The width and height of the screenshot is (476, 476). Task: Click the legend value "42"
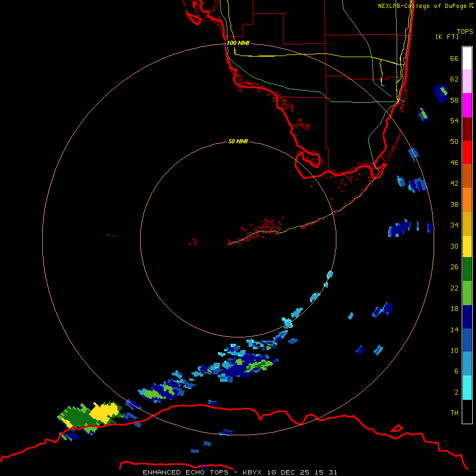454,183
